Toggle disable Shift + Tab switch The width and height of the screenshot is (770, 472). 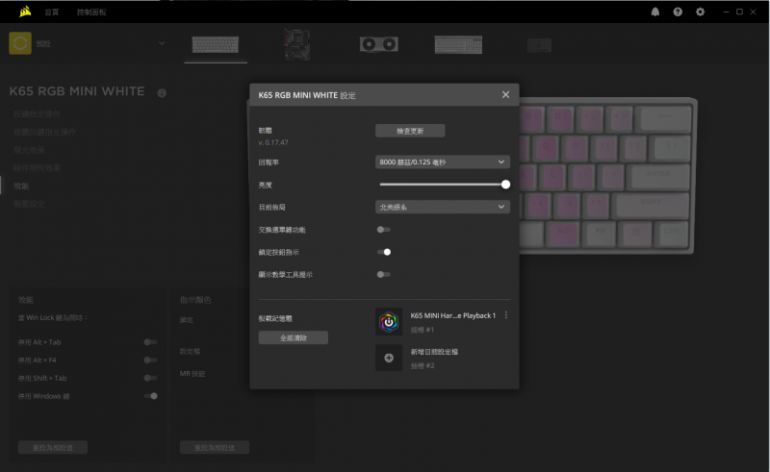tap(151, 378)
